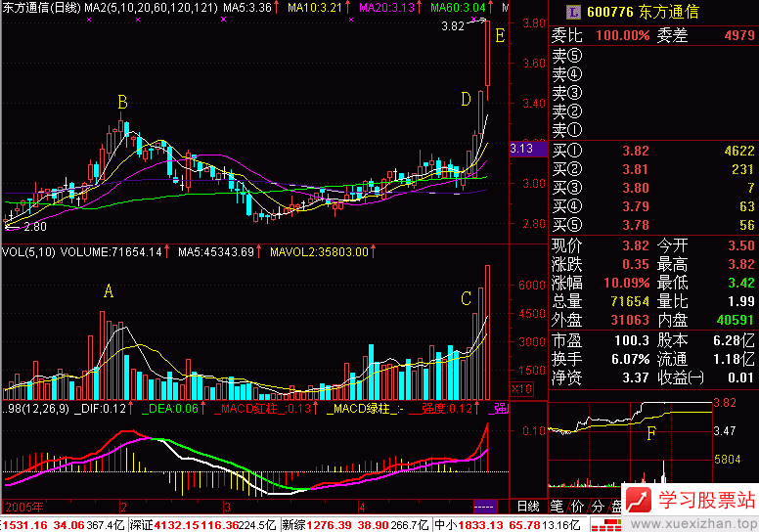759x532 pixels.
Task: Open MA2(5,10,20,60,120,121) indicator parameters
Action: [x=151, y=7]
